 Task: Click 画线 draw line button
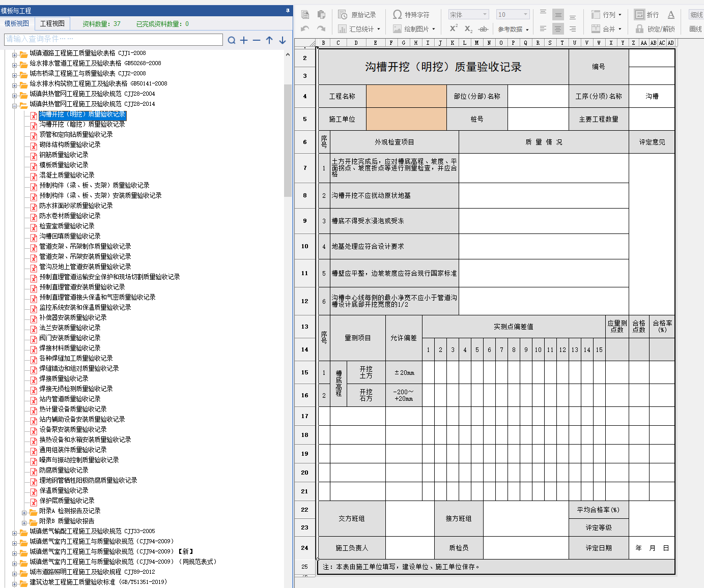[x=696, y=29]
